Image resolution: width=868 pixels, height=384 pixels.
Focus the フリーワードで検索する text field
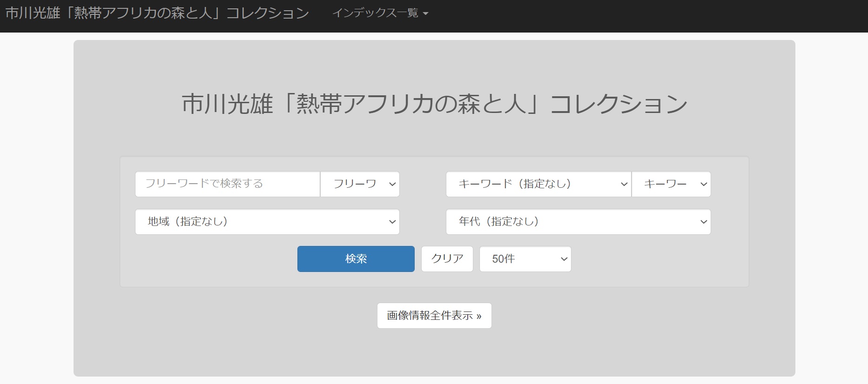(228, 184)
